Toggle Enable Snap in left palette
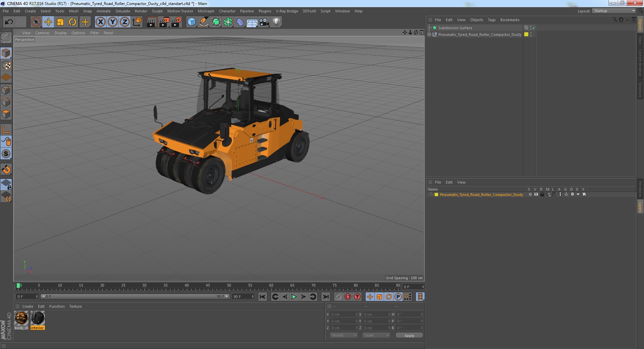This screenshot has width=644, height=349. click(6, 154)
